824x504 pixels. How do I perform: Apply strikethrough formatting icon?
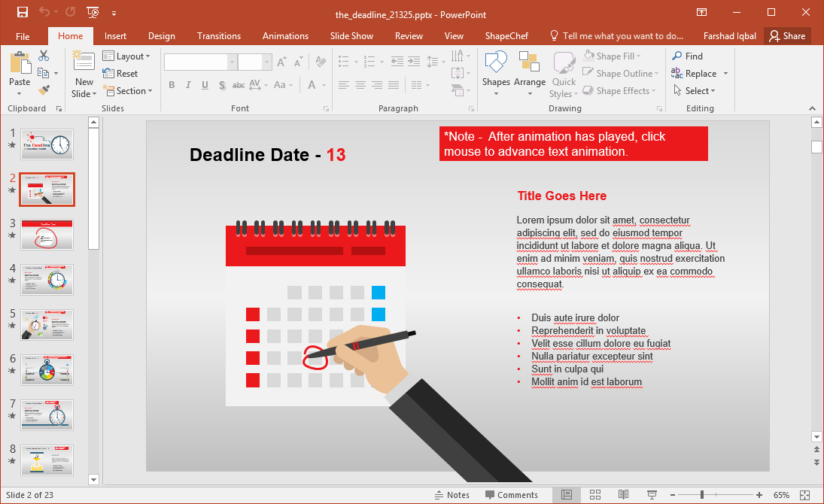pyautogui.click(x=238, y=85)
